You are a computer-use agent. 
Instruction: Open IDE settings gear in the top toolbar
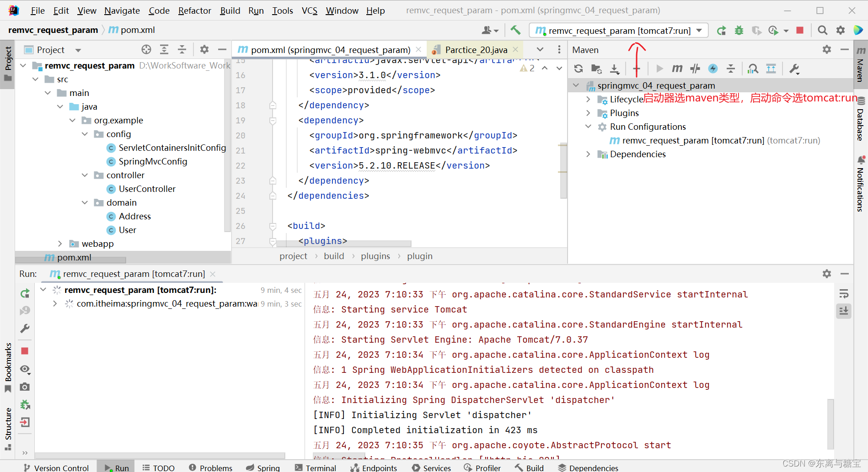[841, 30]
